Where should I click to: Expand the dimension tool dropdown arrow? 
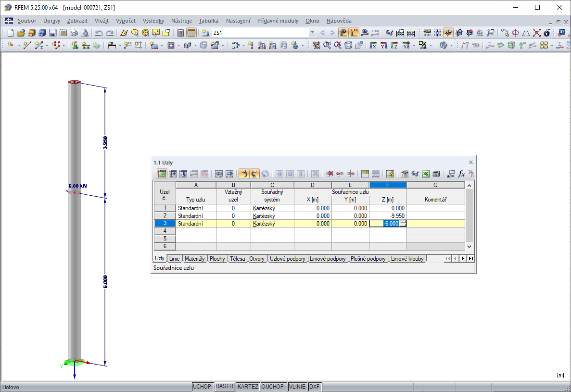(119, 46)
